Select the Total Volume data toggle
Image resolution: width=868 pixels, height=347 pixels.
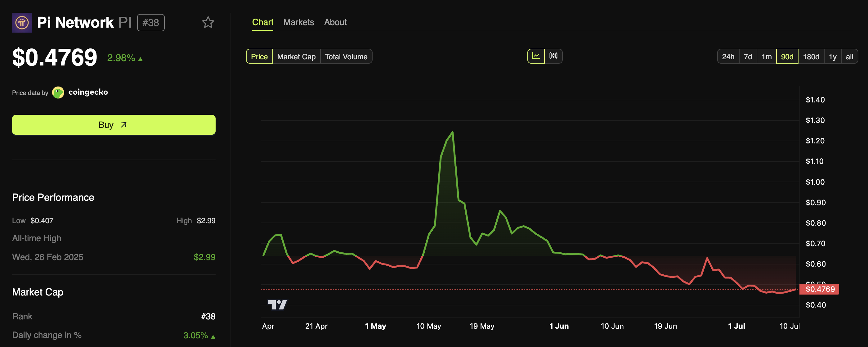[x=346, y=57]
